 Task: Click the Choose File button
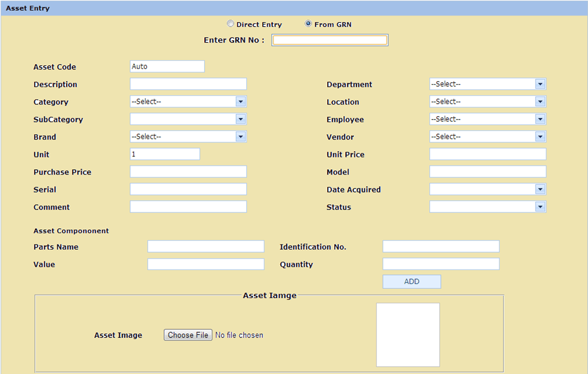(188, 335)
